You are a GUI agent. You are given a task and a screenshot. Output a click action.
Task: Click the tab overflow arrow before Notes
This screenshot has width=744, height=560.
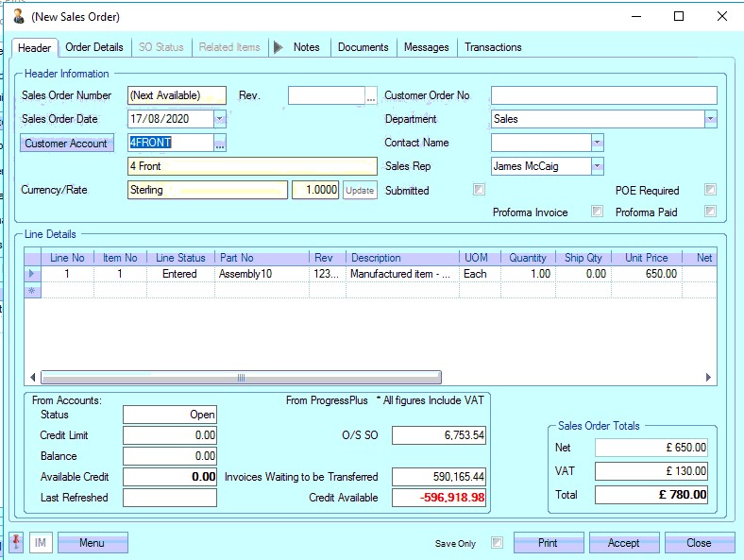(278, 47)
